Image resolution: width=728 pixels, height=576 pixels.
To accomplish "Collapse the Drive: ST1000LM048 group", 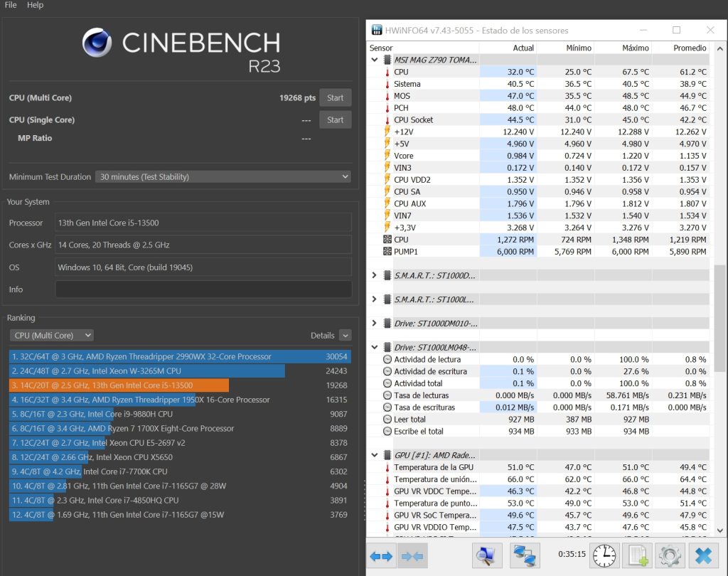I will point(374,348).
